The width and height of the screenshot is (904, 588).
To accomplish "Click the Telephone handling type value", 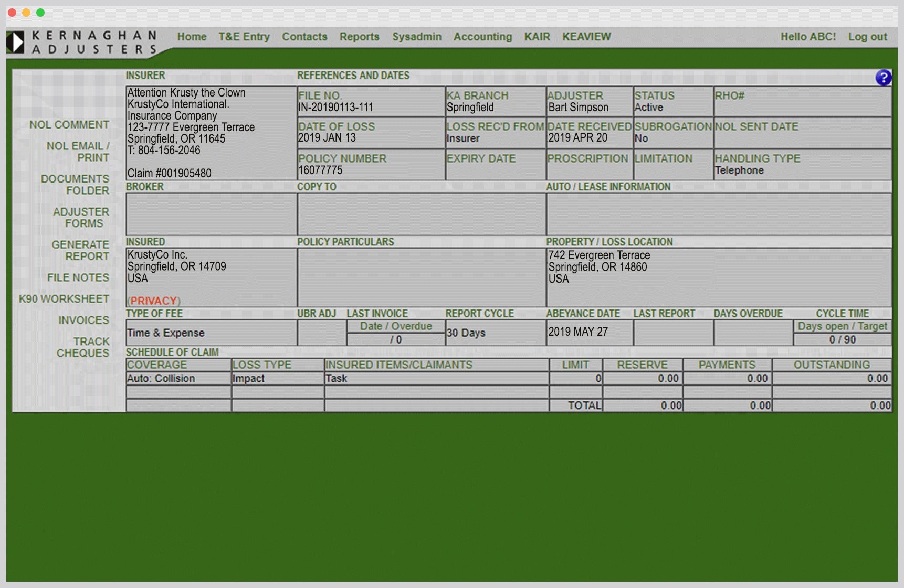I will (739, 170).
